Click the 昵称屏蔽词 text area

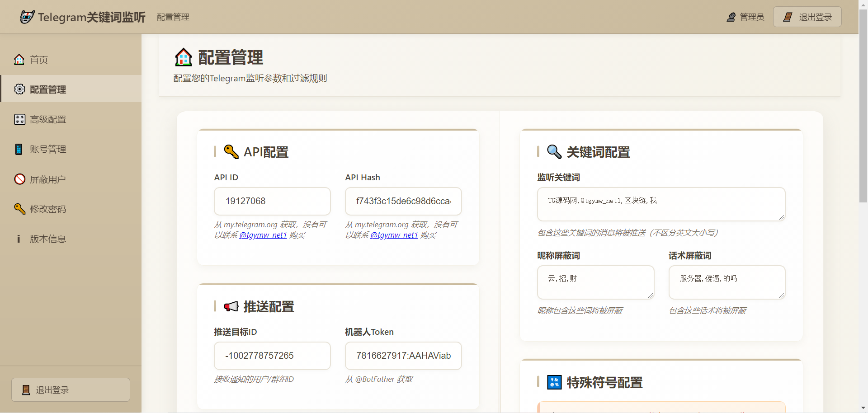(x=595, y=282)
